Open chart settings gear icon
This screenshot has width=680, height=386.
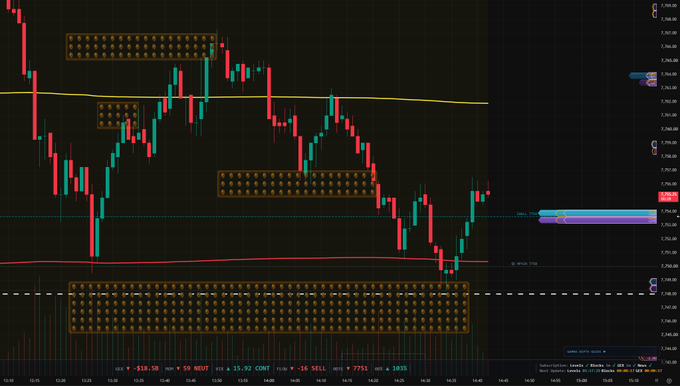(669, 381)
